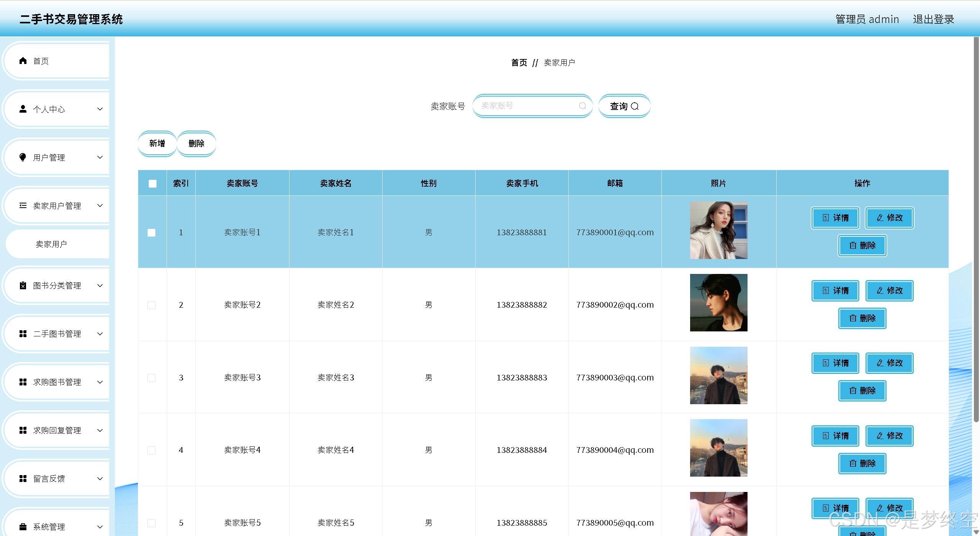Click the trash icon on row 4's 删除 button
This screenshot has height=536, width=980.
pyautogui.click(x=853, y=463)
